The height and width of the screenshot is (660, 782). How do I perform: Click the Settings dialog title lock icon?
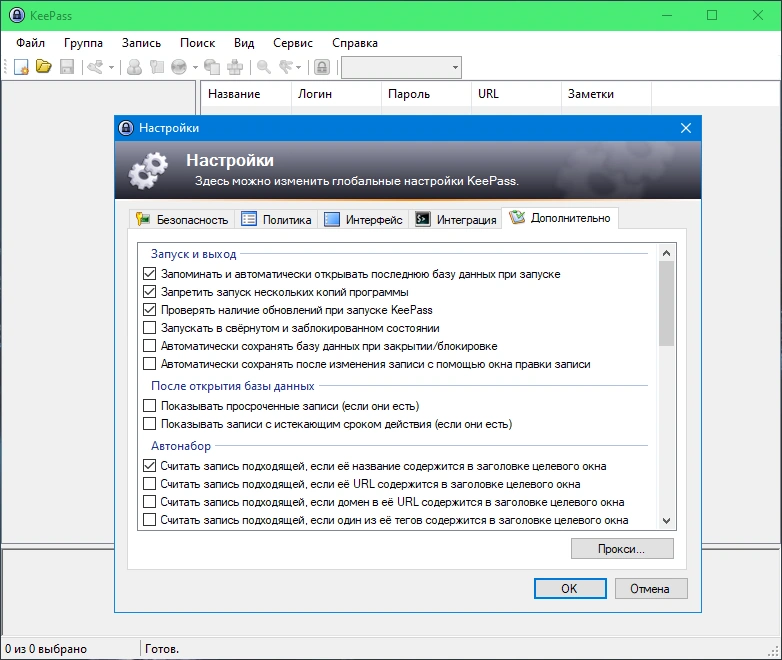tap(126, 128)
